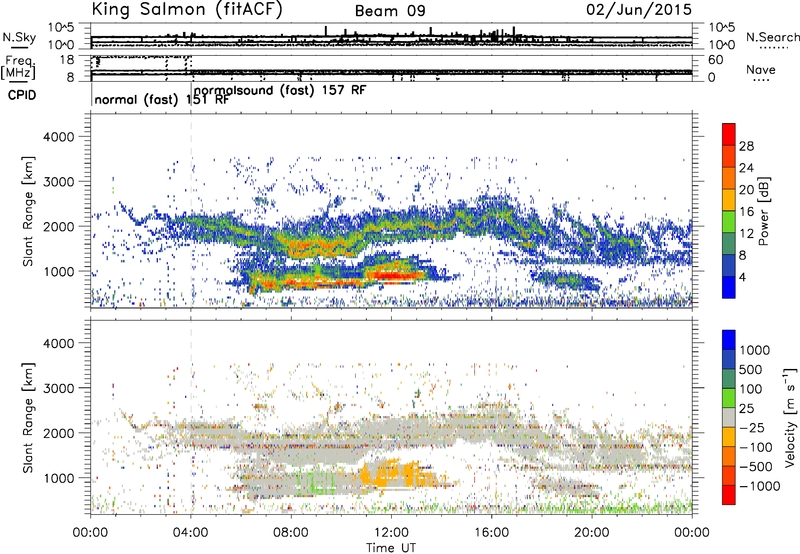This screenshot has height=554, width=800.
Task: Click red segment of power color bar
Action: click(729, 134)
